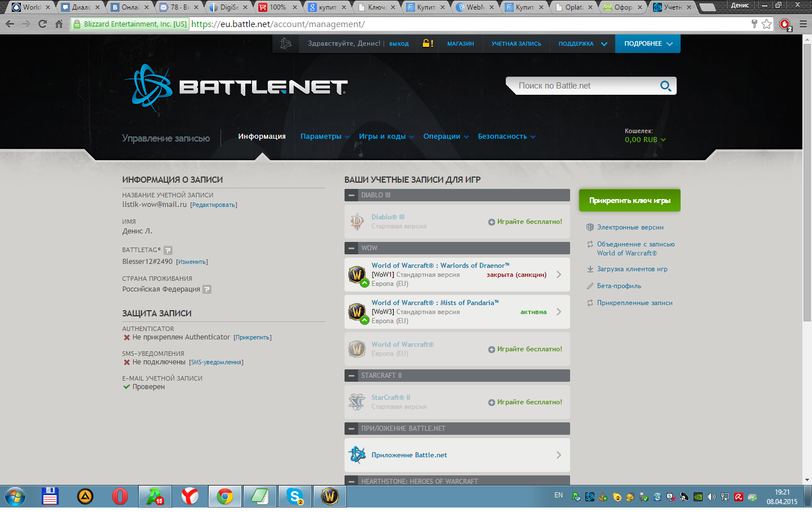Click Редактировать next to account email

pyautogui.click(x=214, y=205)
